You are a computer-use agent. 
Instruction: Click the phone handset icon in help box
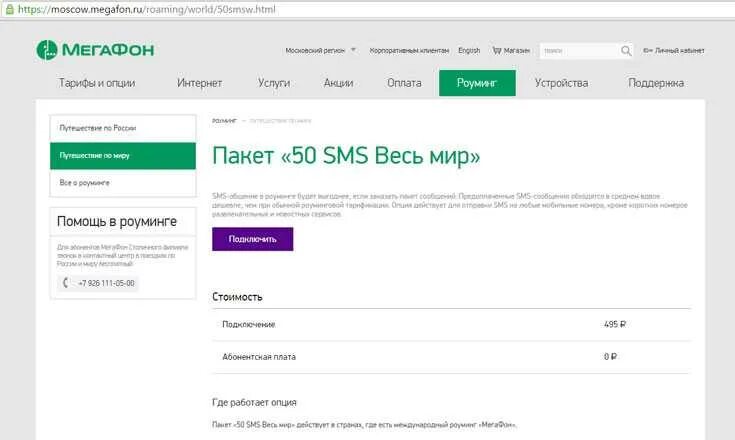click(66, 283)
